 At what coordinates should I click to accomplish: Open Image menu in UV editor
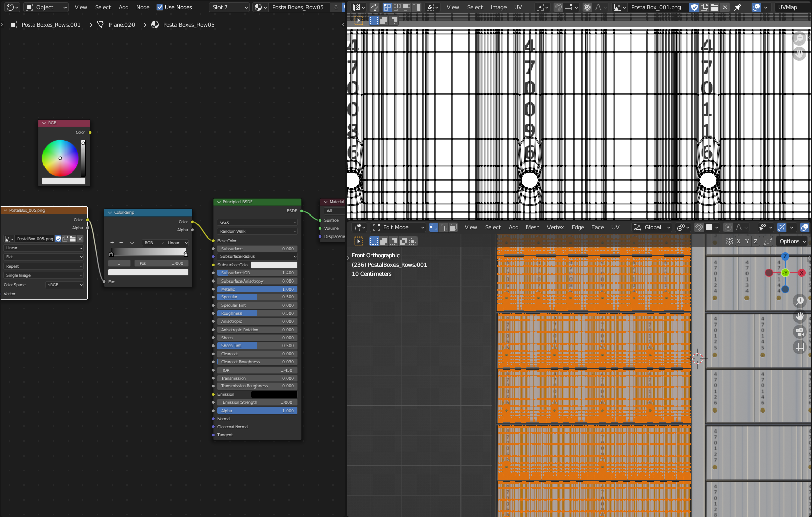point(498,7)
